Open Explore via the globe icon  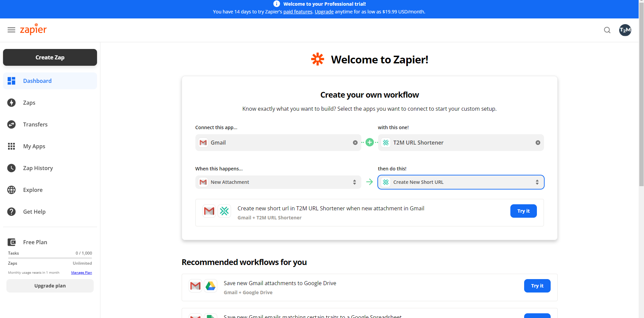pos(11,190)
